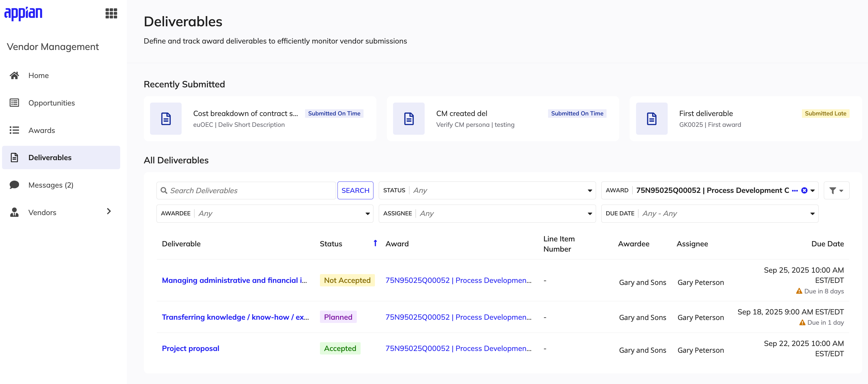The height and width of the screenshot is (384, 868).
Task: Click the Planned status badge
Action: pos(338,317)
